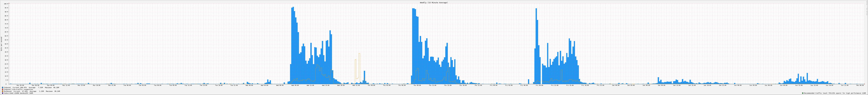
Task: Click the bits per second axis label
Action: (1, 44)
